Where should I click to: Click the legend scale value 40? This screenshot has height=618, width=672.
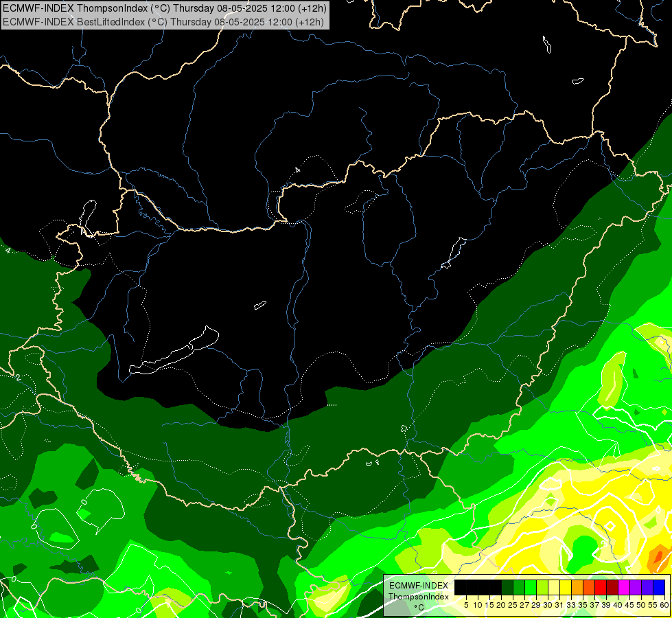(x=618, y=605)
